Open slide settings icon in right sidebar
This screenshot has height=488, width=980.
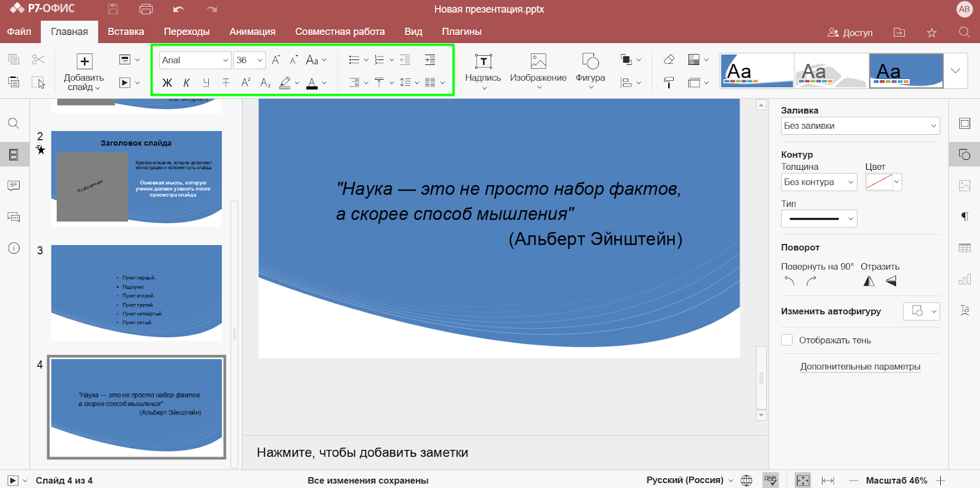[965, 123]
